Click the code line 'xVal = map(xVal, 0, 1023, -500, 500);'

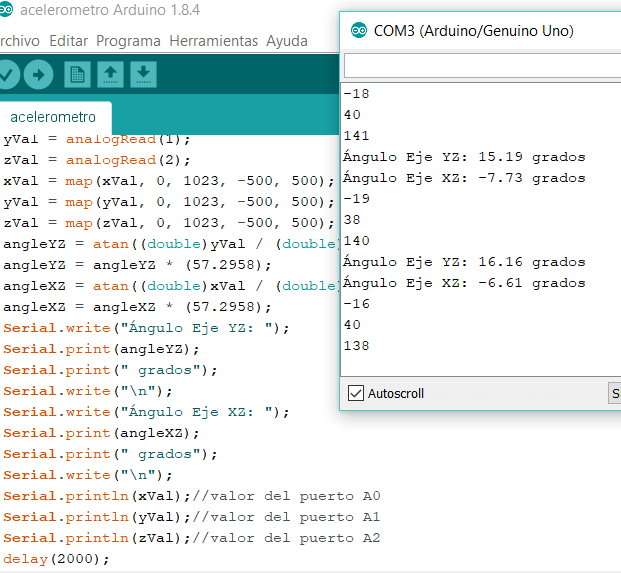[x=169, y=181]
